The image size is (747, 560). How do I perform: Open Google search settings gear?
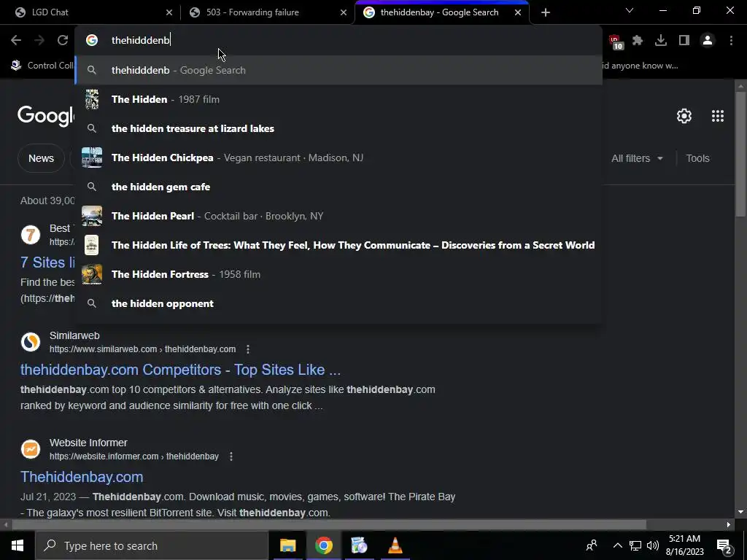684,116
